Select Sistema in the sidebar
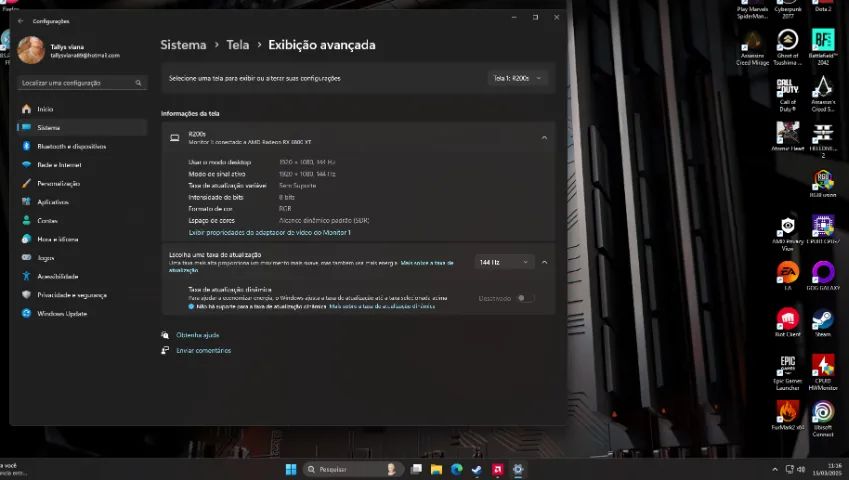This screenshot has width=849, height=480. (x=82, y=128)
